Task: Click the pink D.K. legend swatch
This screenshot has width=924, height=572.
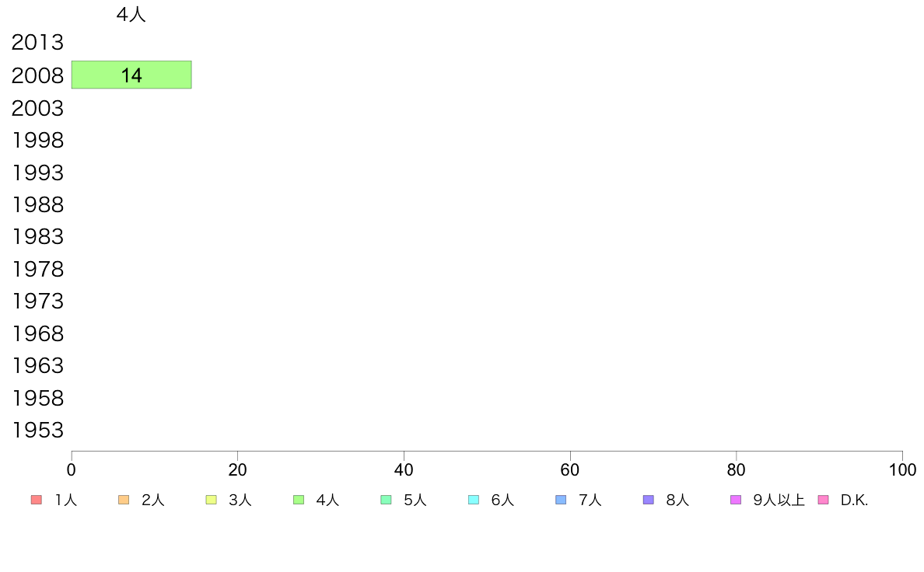Action: [824, 500]
